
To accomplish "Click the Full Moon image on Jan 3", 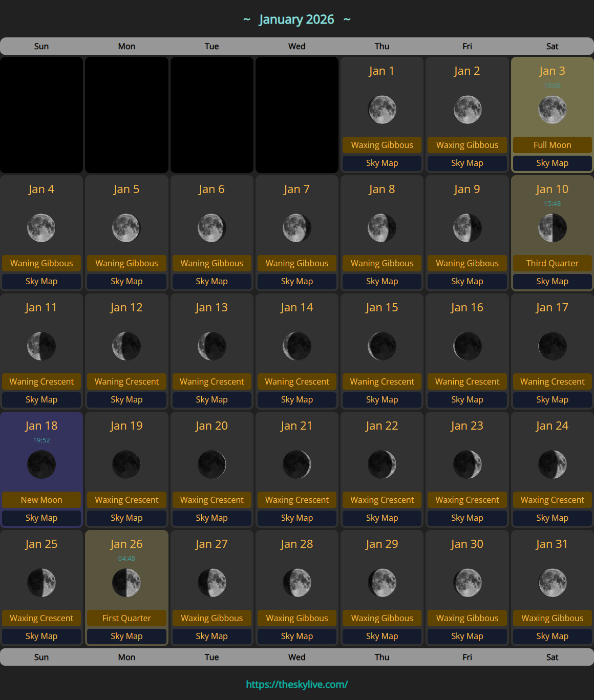I will click(552, 109).
